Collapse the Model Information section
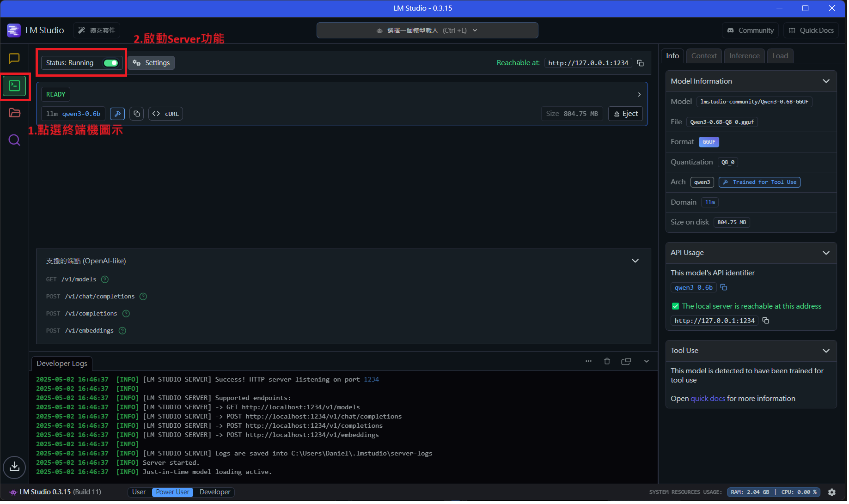Screen dimensions: 849x504 tap(826, 81)
